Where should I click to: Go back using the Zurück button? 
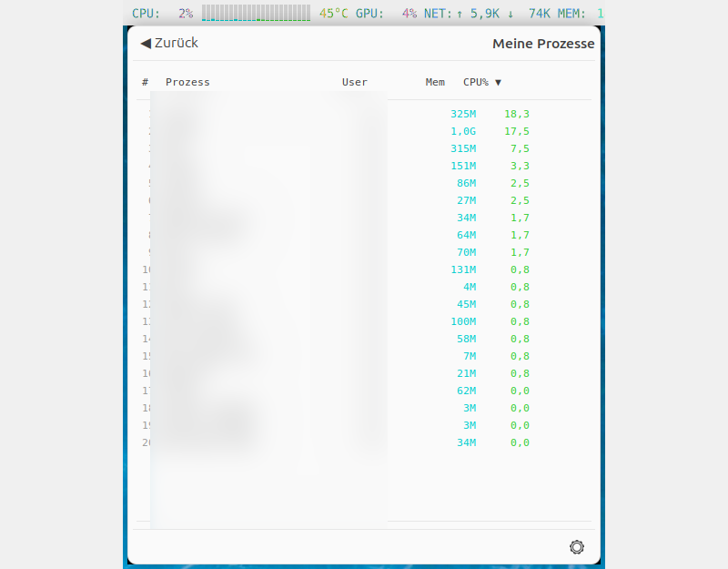(169, 43)
